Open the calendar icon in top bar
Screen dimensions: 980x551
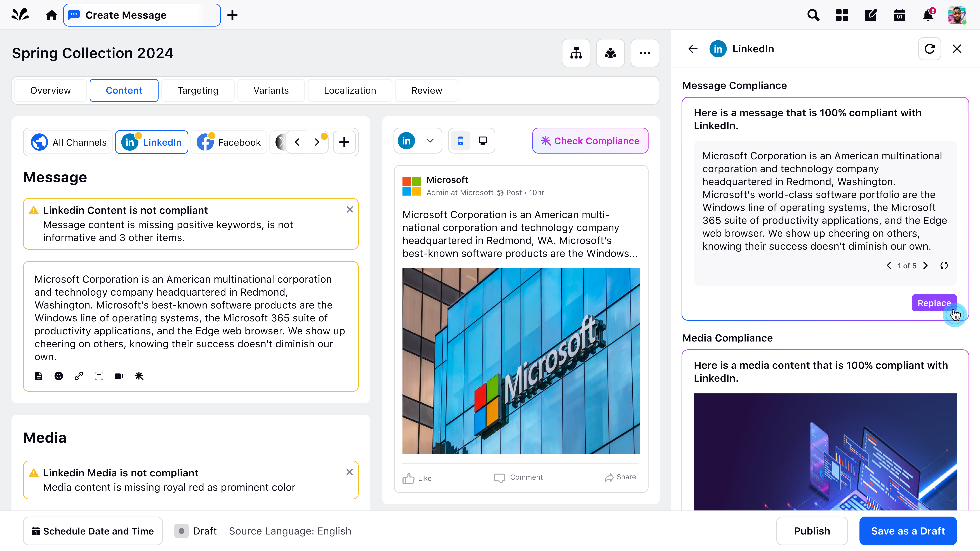[899, 15]
